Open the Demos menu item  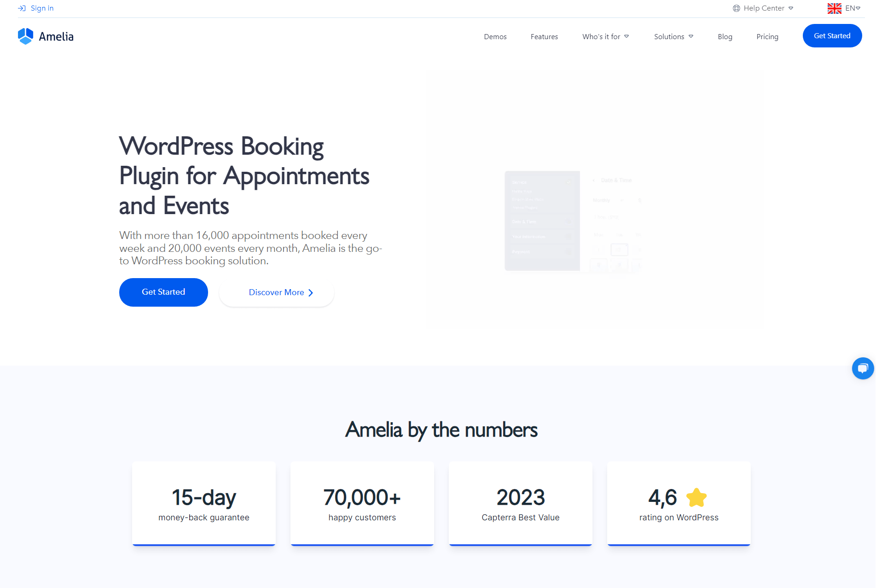pos(495,36)
